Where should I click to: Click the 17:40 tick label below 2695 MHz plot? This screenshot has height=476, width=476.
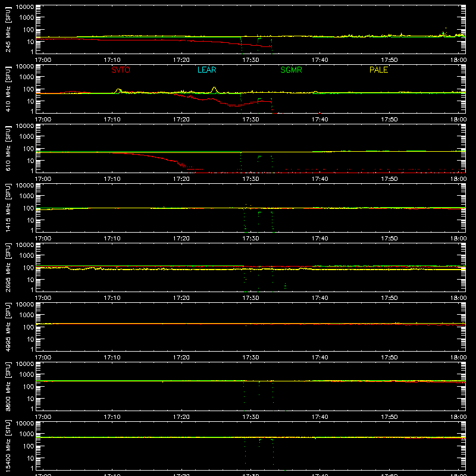pos(320,298)
